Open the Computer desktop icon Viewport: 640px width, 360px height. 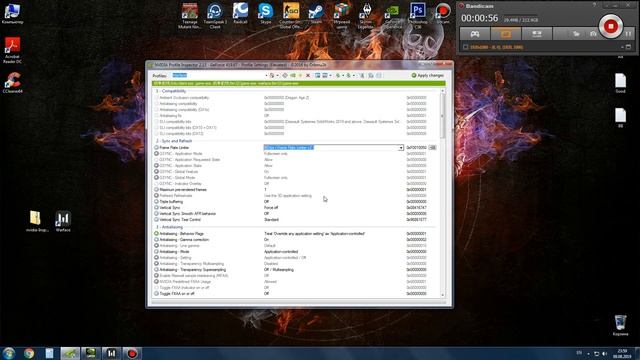pos(12,13)
